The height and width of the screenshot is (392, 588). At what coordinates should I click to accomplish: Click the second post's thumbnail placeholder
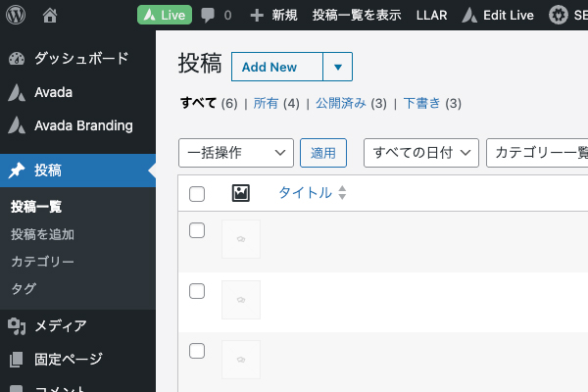pyautogui.click(x=241, y=300)
